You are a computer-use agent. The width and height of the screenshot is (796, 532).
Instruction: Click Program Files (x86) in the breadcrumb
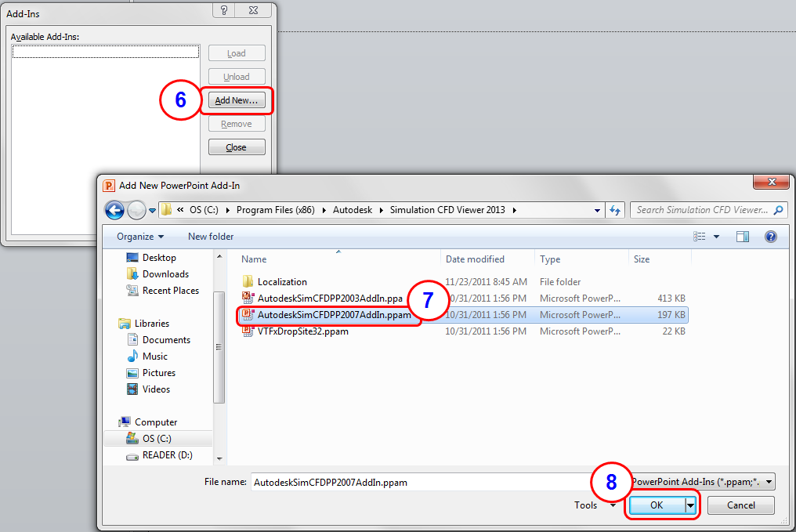tap(275, 210)
